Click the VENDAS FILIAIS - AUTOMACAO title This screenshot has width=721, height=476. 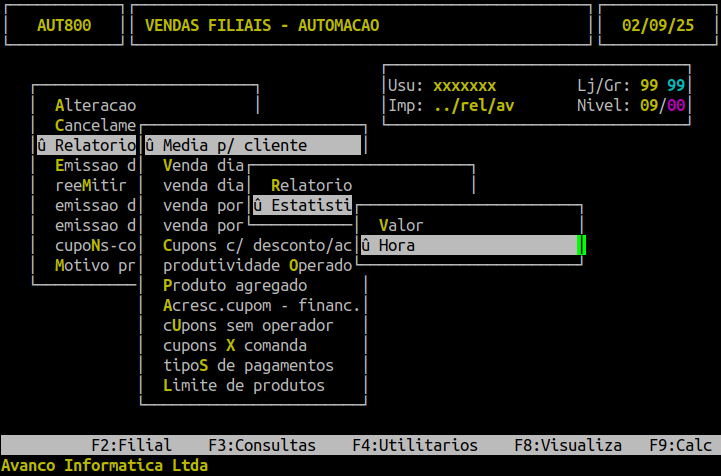point(262,25)
